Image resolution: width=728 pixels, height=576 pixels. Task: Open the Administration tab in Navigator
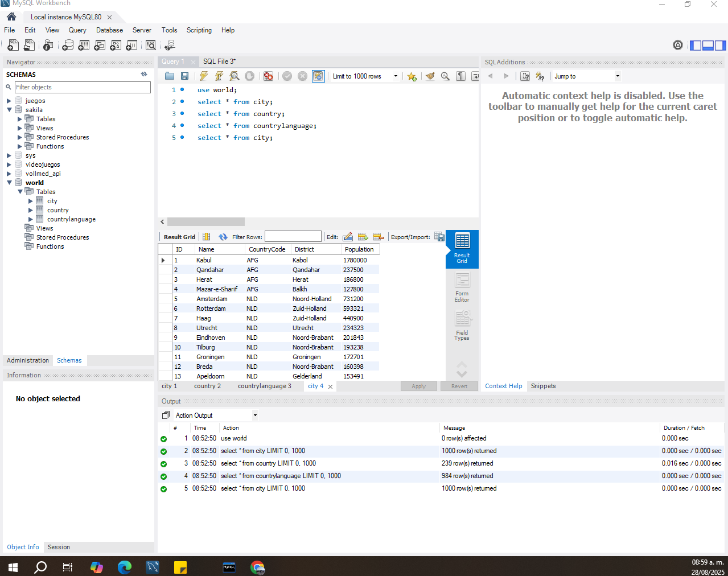pyautogui.click(x=28, y=360)
